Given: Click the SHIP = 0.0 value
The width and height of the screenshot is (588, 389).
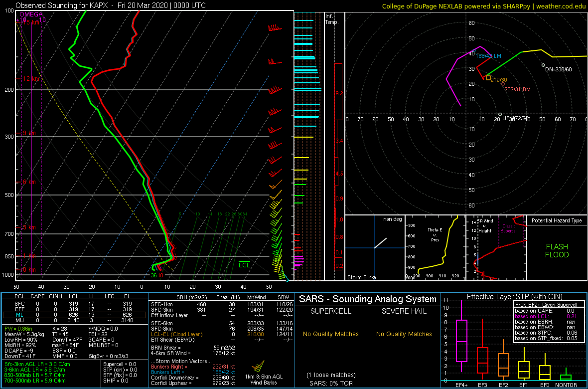Looking at the screenshot, I should 116,381.
